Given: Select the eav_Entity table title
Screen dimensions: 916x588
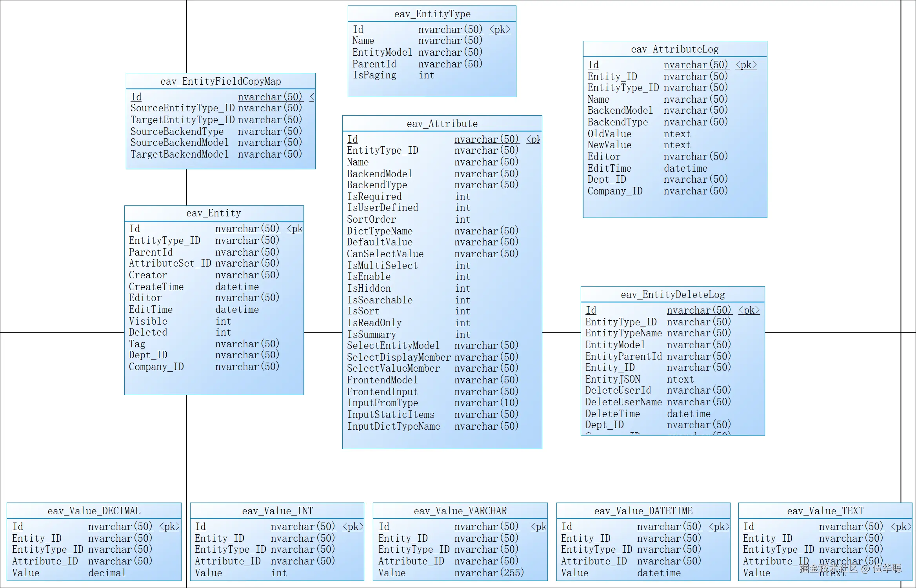Looking at the screenshot, I should pyautogui.click(x=214, y=213).
